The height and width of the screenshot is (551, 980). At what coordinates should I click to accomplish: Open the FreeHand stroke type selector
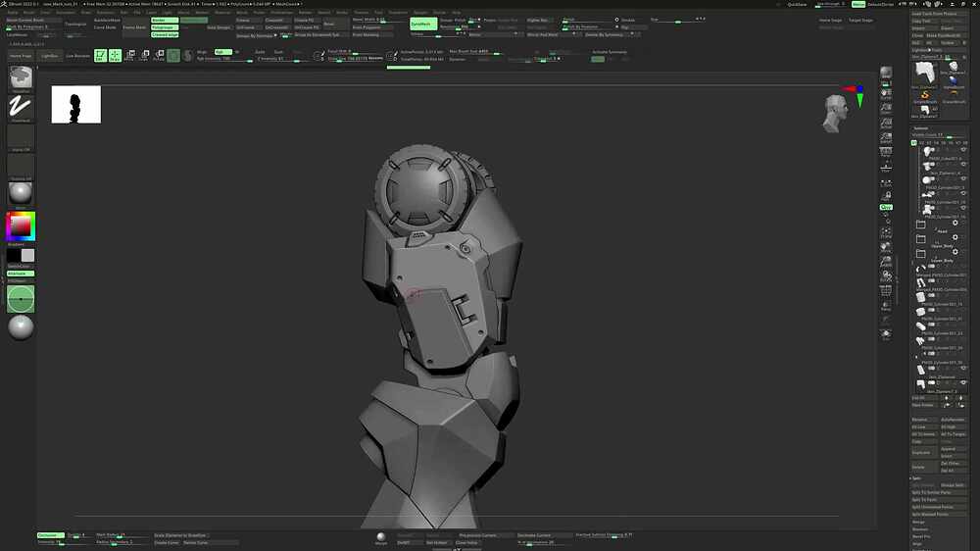coord(21,107)
